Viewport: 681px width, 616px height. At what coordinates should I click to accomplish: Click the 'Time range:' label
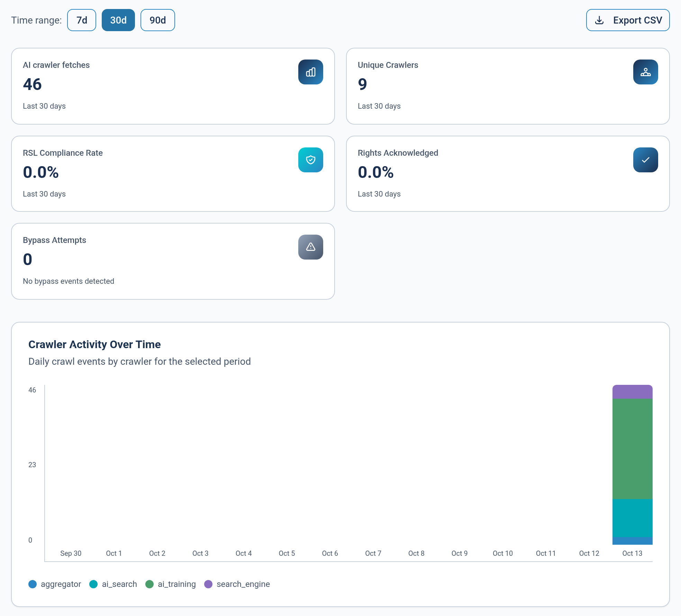point(36,20)
